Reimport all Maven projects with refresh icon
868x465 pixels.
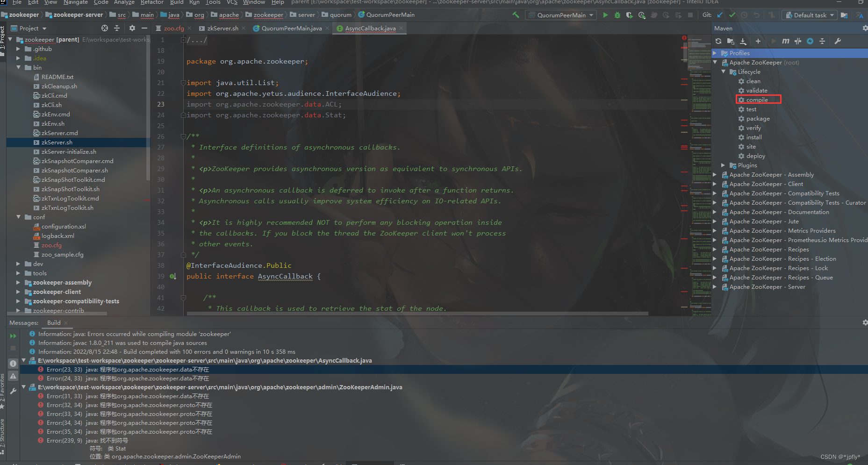pyautogui.click(x=718, y=41)
